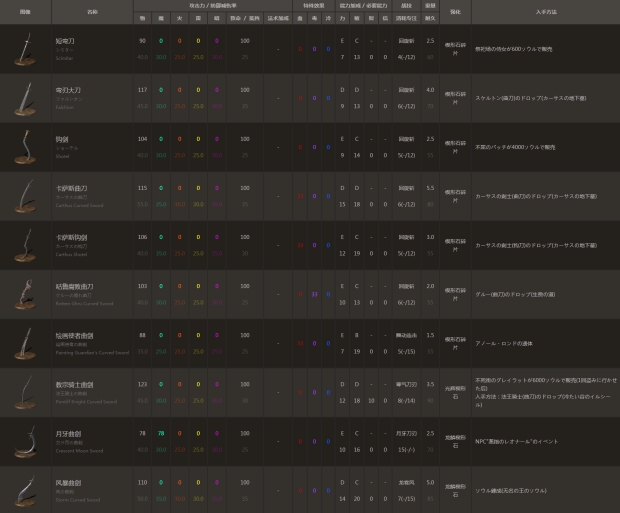Click the 龙卷风 weapon skill cell

405,482
